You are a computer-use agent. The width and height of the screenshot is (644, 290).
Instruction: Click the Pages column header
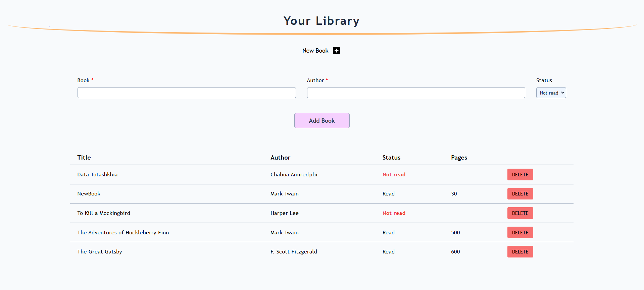click(x=459, y=158)
